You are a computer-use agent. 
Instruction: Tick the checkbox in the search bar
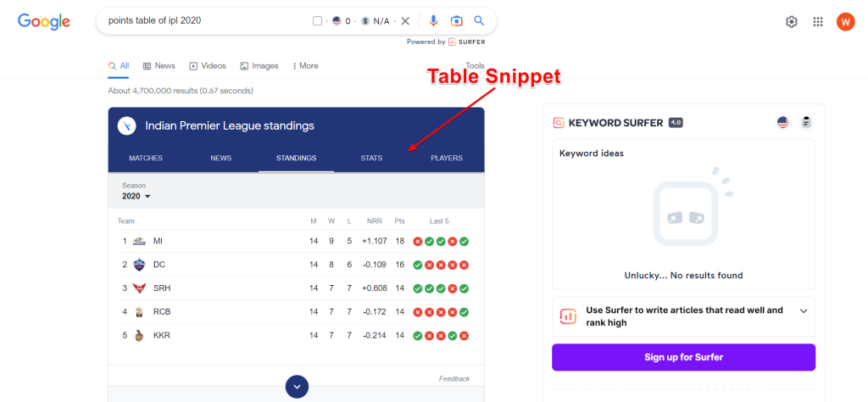317,21
